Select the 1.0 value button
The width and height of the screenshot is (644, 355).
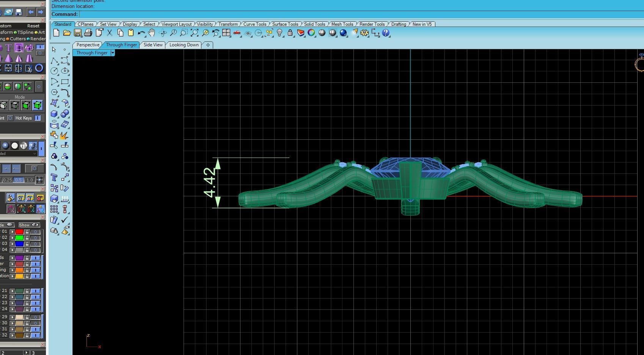point(29,180)
